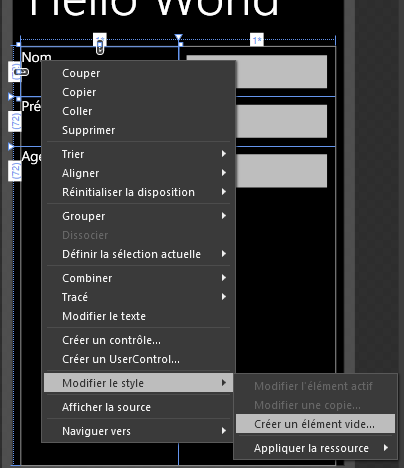Select the Nom label in the designer
This screenshot has height=468, width=404.
pyautogui.click(x=36, y=57)
